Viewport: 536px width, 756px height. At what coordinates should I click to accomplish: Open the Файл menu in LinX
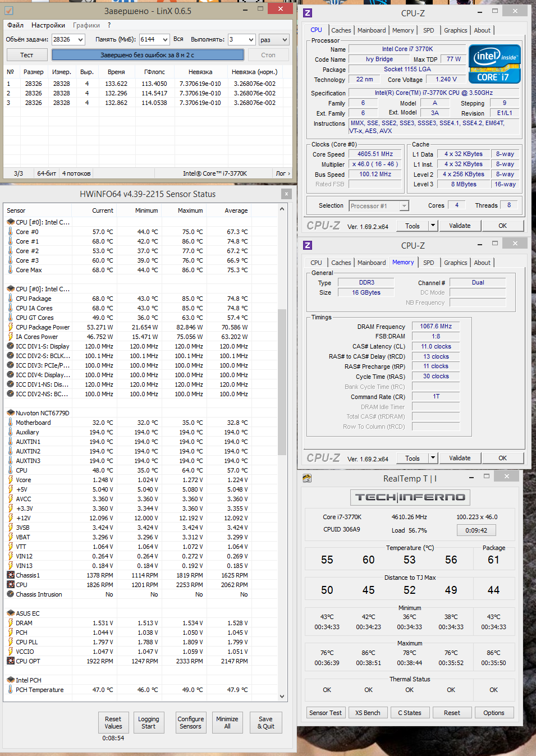(x=16, y=25)
